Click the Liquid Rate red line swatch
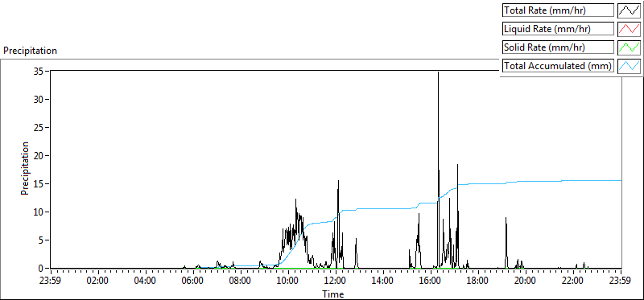Screen dimensions: 644x300 pos(629,29)
